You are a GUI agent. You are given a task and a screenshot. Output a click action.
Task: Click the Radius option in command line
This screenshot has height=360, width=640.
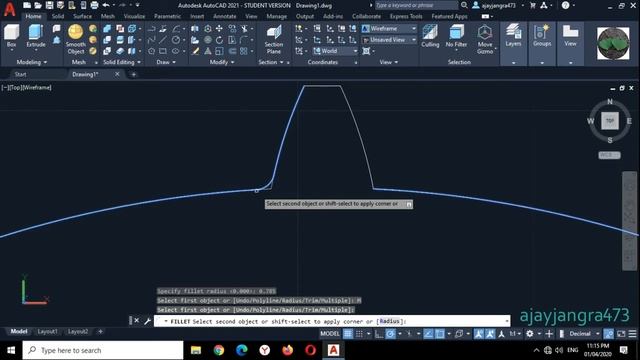[x=389, y=321]
